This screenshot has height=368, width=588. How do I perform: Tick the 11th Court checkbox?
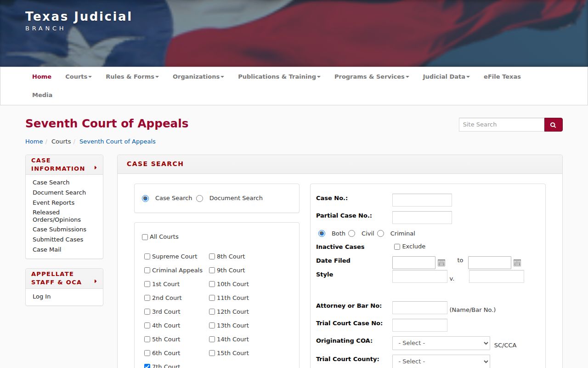coord(212,298)
